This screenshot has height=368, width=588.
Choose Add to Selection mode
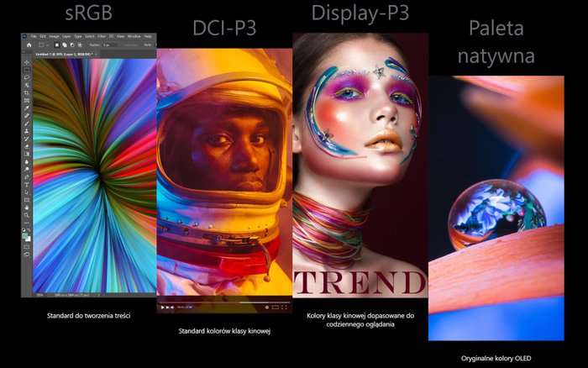(x=65, y=45)
